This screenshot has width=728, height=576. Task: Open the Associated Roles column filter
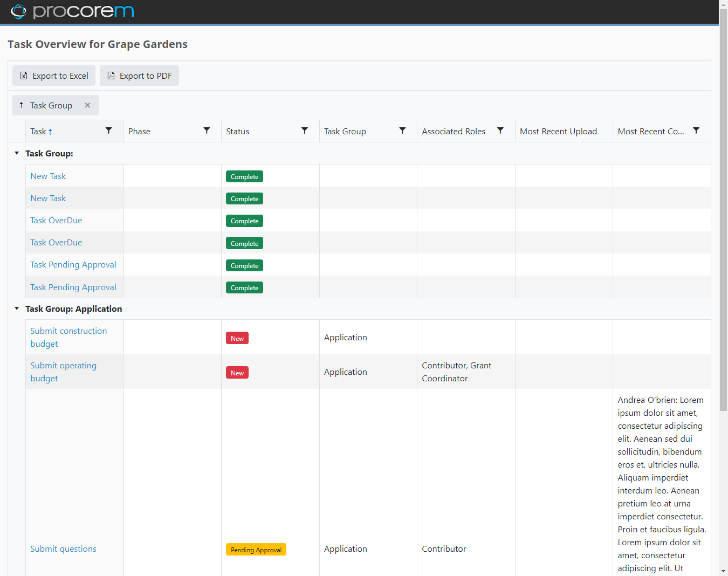click(500, 131)
